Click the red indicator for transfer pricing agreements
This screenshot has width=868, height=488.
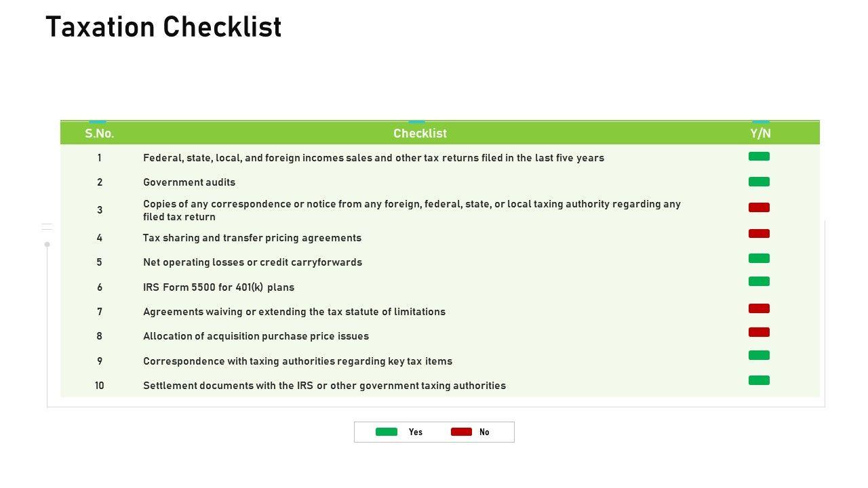(x=759, y=234)
